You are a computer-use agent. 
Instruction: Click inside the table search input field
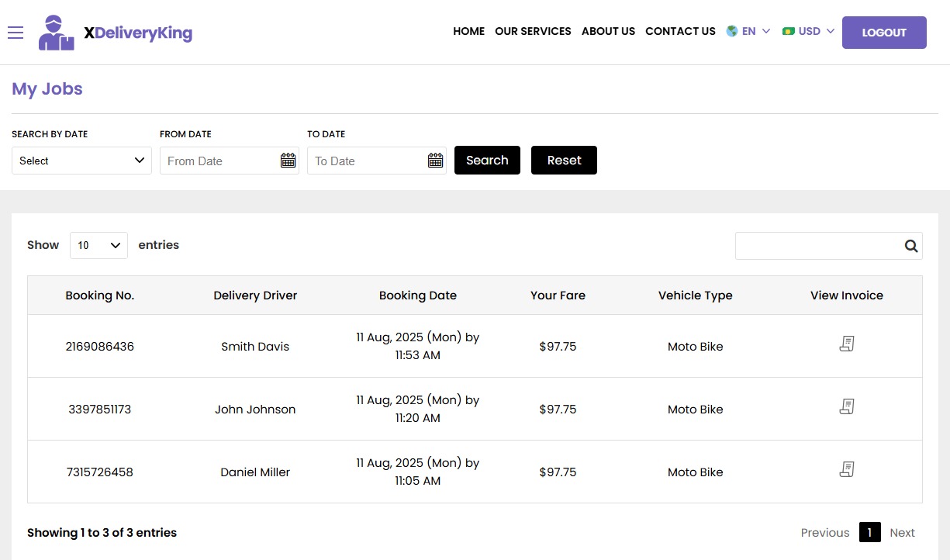[814, 245]
